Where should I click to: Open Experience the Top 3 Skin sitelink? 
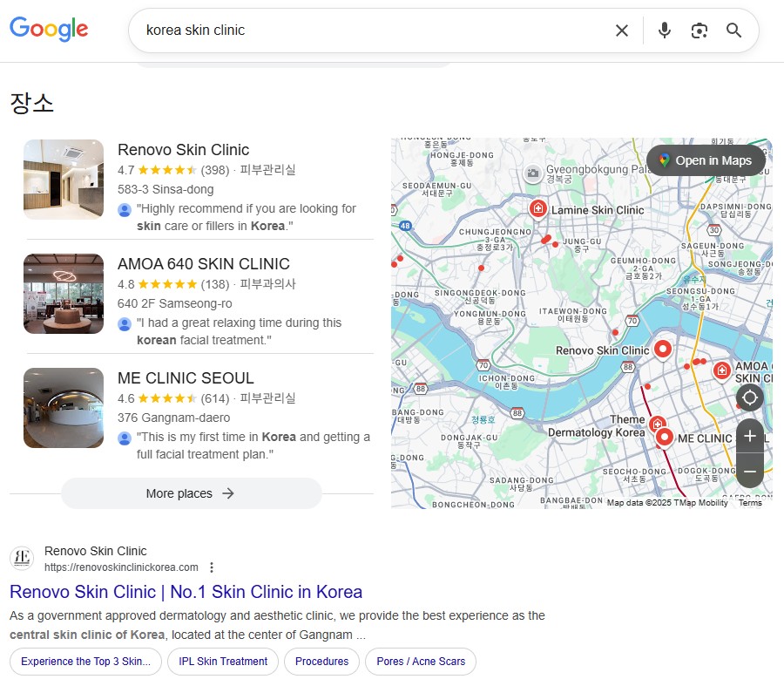pyautogui.click(x=85, y=662)
